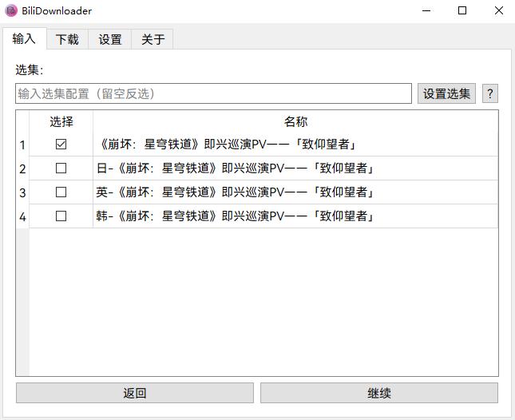
Task: Select the 英-《崩坏：星穹铁道》 title cell
Action: (x=295, y=192)
